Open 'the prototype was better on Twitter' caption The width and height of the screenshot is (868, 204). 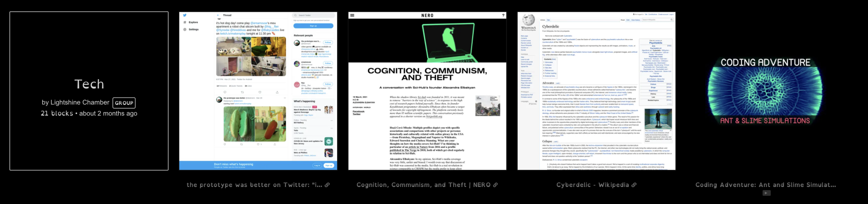pyautogui.click(x=254, y=185)
